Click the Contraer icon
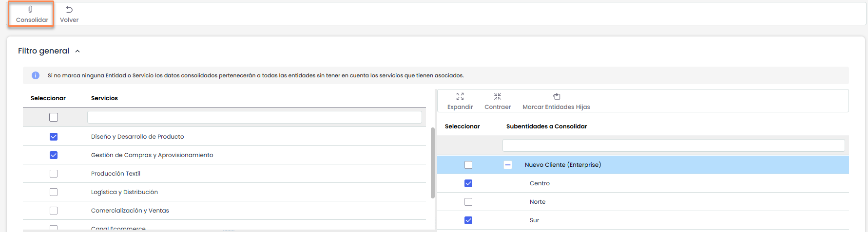868x232 pixels. click(497, 96)
